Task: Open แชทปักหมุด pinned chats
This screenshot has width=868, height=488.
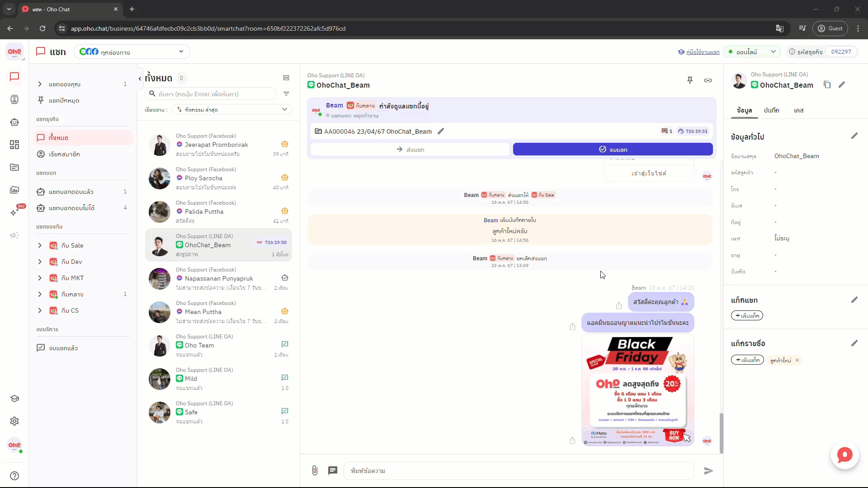Action: point(83,100)
